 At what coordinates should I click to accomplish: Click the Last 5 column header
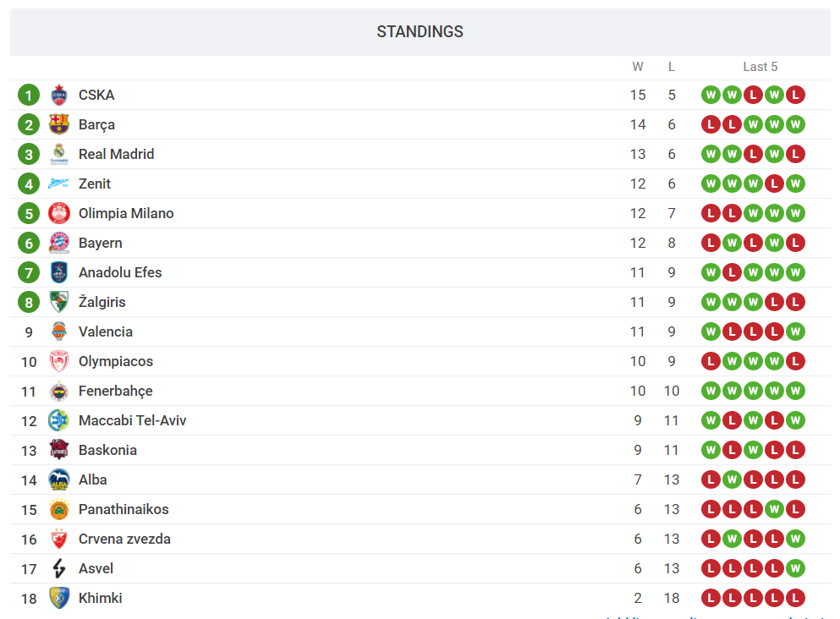[760, 67]
